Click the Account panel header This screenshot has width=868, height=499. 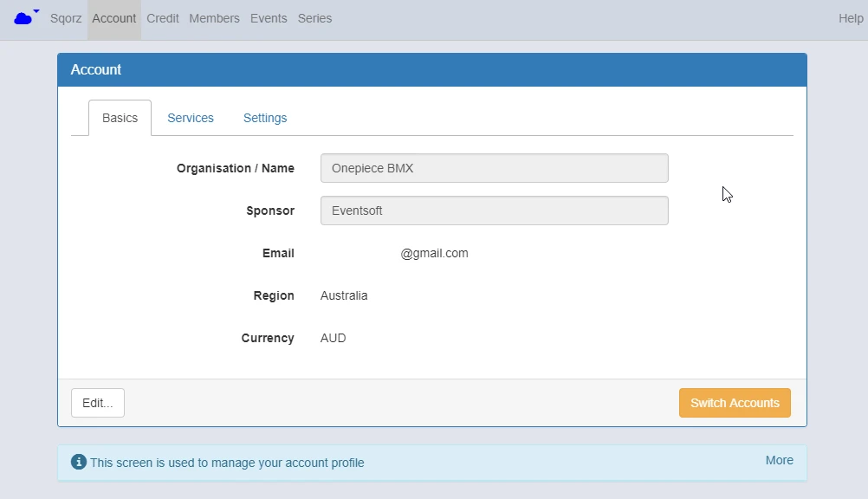pyautogui.click(x=431, y=70)
